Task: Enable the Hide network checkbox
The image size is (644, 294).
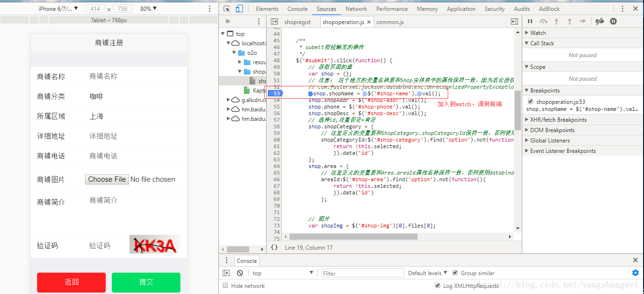Action: click(x=226, y=286)
